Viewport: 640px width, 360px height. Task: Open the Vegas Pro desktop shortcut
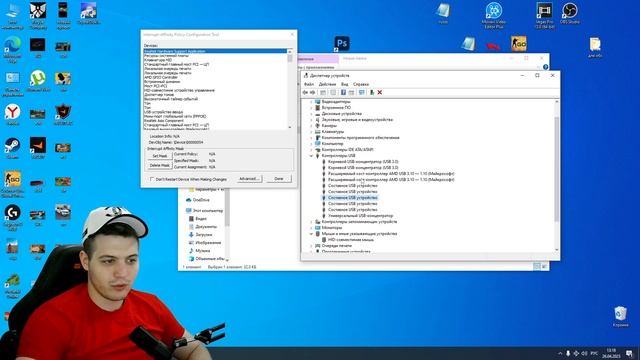click(x=544, y=15)
